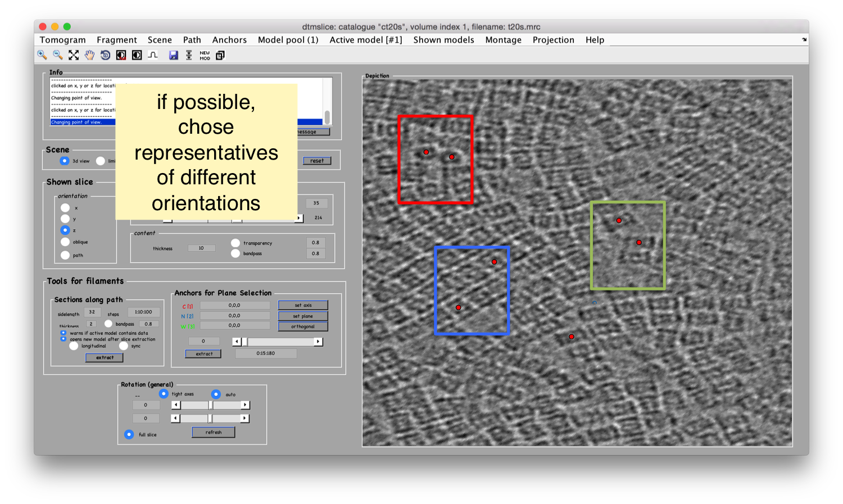Select the zoom in magnifier tool
This screenshot has width=843, height=504.
[42, 55]
